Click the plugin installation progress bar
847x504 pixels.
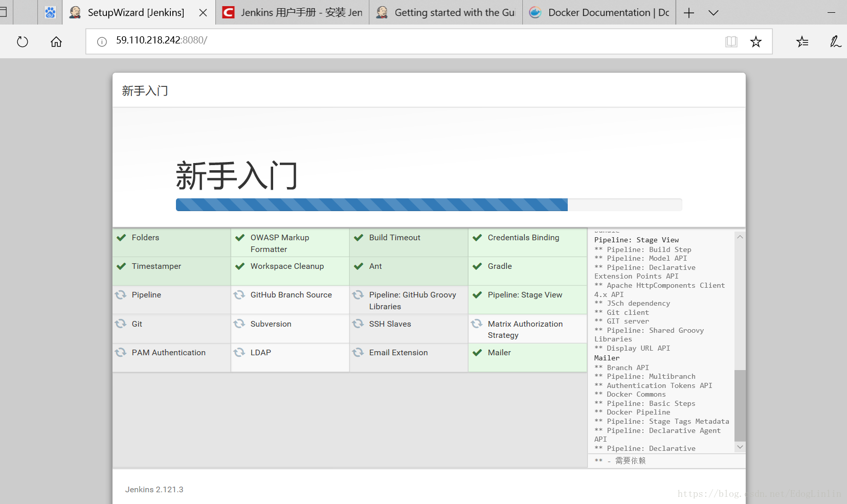pyautogui.click(x=429, y=204)
